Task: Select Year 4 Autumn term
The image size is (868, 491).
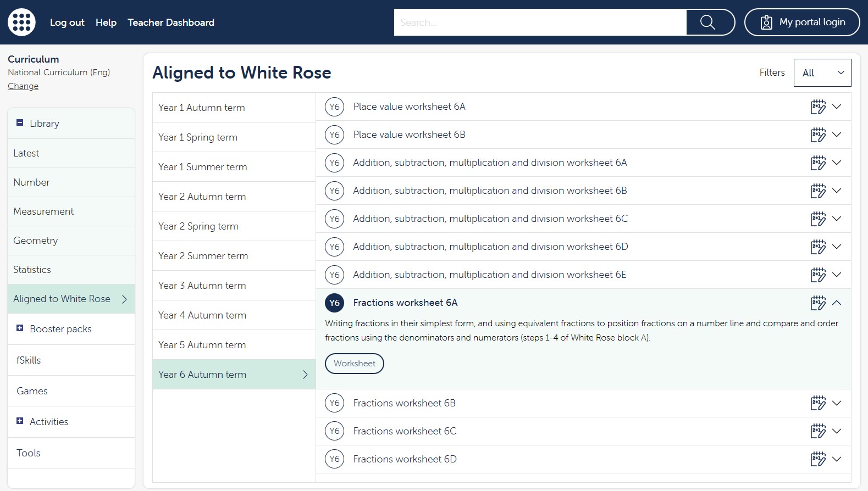Action: tap(234, 315)
